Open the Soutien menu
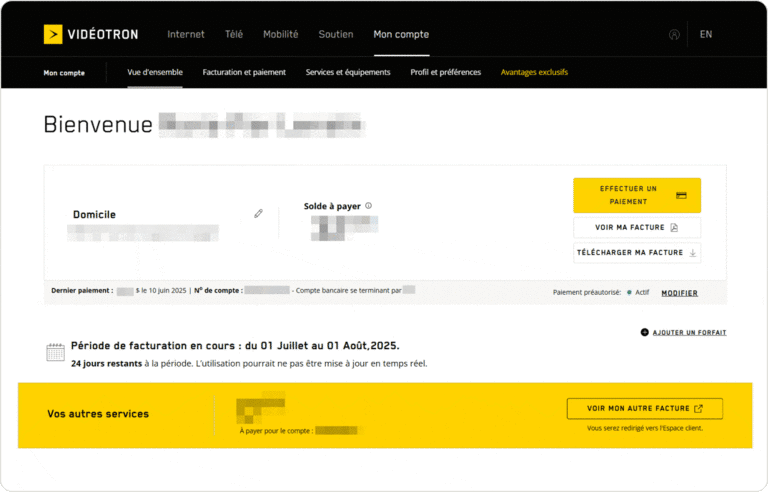 335,34
